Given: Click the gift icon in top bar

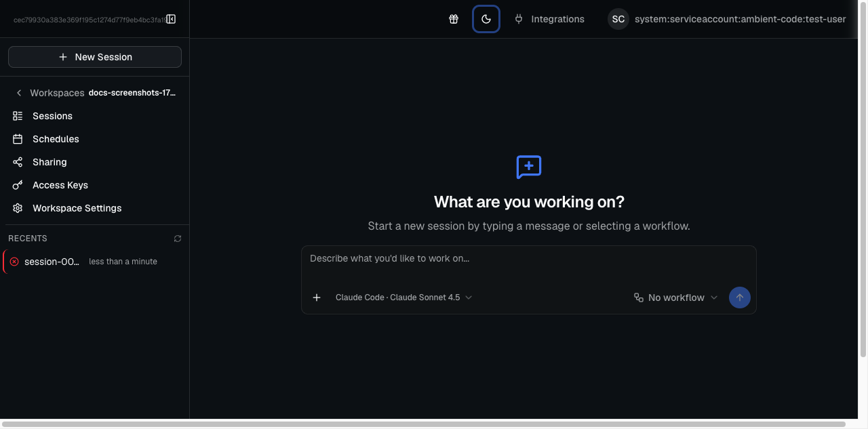Looking at the screenshot, I should pyautogui.click(x=454, y=19).
